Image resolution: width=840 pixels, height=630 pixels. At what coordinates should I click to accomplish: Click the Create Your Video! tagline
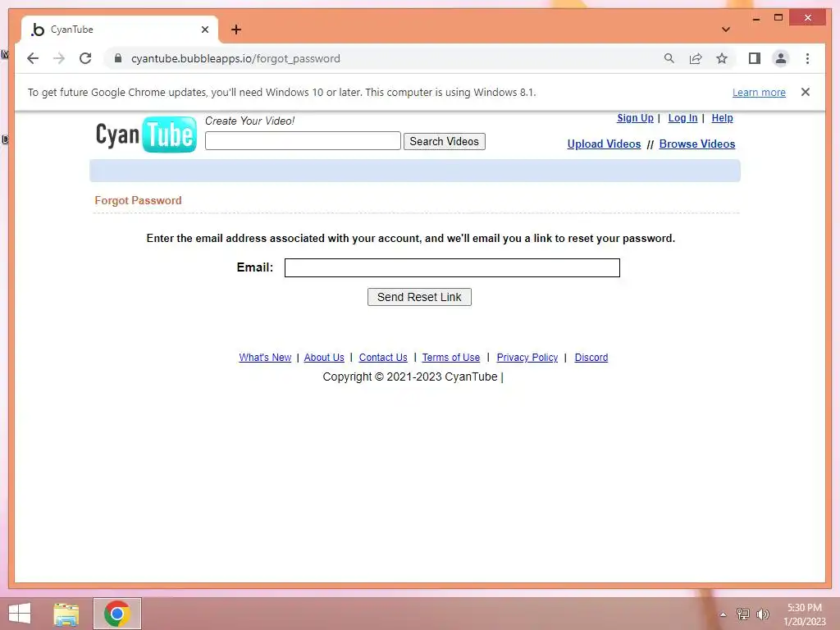pyautogui.click(x=249, y=121)
